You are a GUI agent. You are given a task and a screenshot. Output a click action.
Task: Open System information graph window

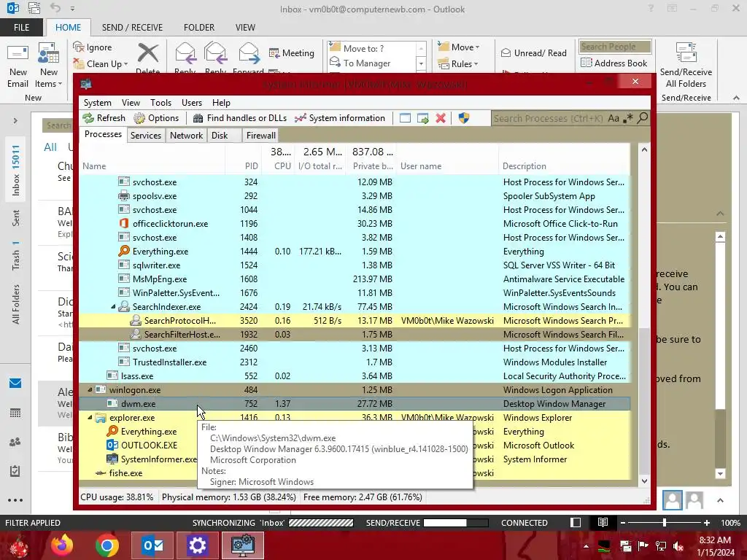coord(340,118)
